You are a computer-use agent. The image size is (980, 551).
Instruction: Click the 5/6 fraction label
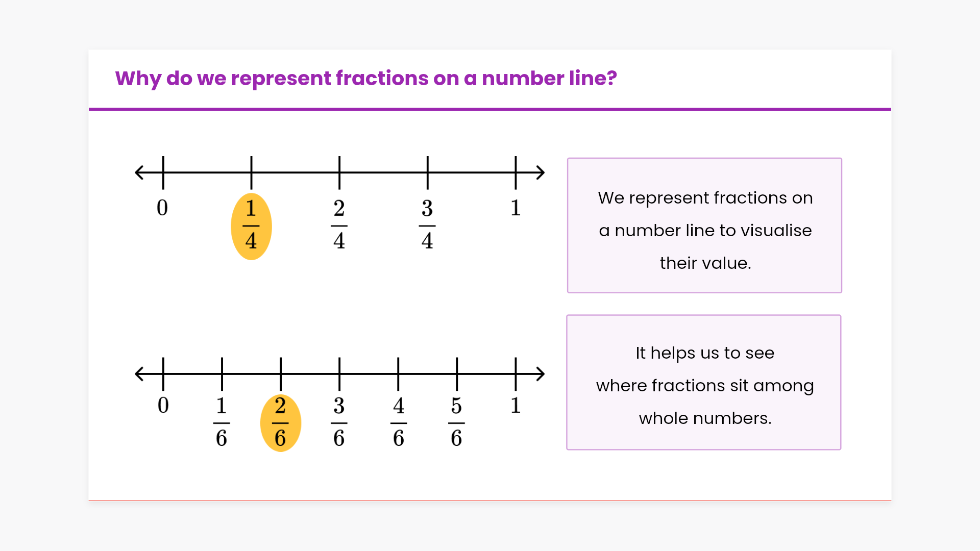pyautogui.click(x=456, y=422)
